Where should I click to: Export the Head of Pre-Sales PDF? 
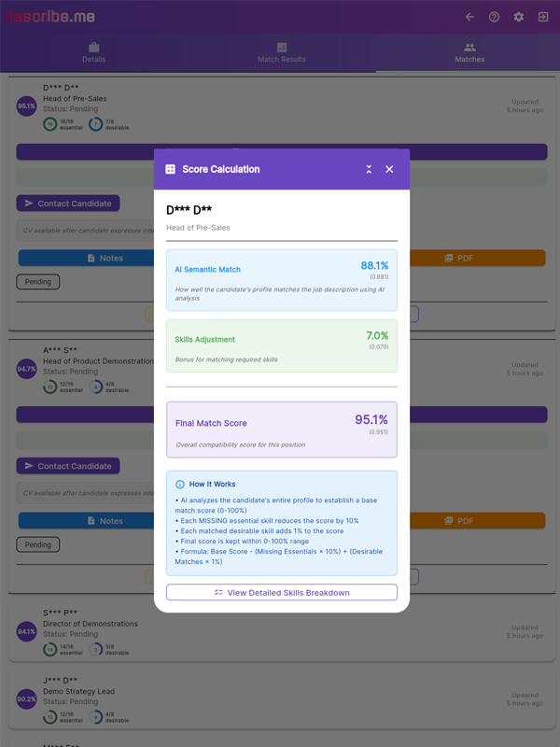(469, 258)
